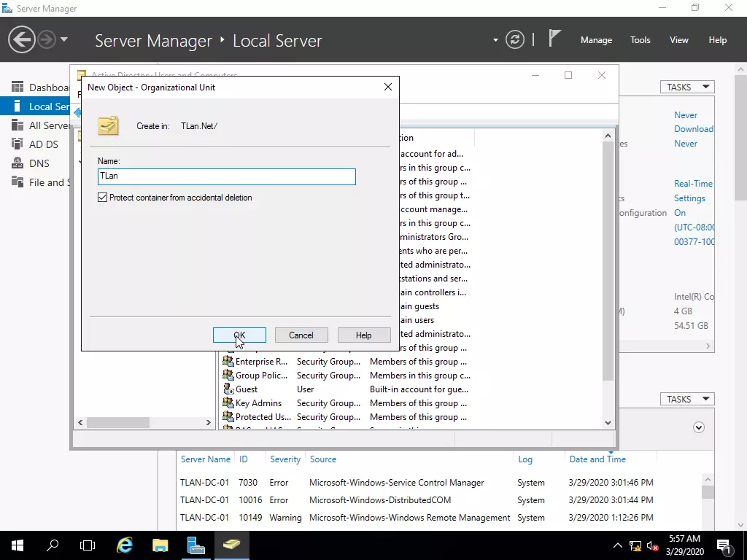
Task: Open the Real-Time protection link
Action: click(693, 183)
